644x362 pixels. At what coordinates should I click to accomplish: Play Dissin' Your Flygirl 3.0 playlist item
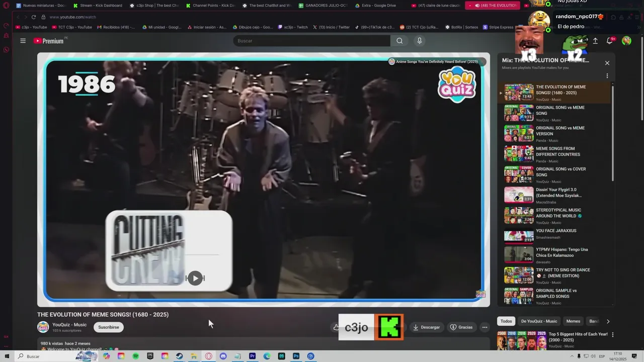(554, 195)
